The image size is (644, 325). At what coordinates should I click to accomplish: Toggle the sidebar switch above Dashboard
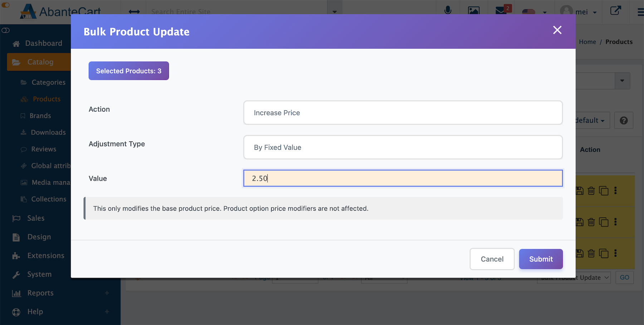[5, 30]
